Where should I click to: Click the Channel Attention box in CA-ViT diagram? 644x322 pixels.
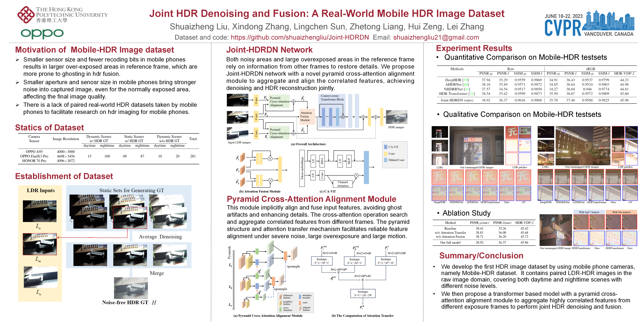point(343,184)
